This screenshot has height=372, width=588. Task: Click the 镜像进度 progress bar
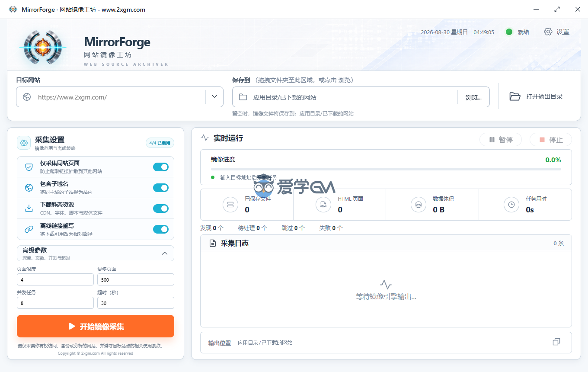(386, 169)
